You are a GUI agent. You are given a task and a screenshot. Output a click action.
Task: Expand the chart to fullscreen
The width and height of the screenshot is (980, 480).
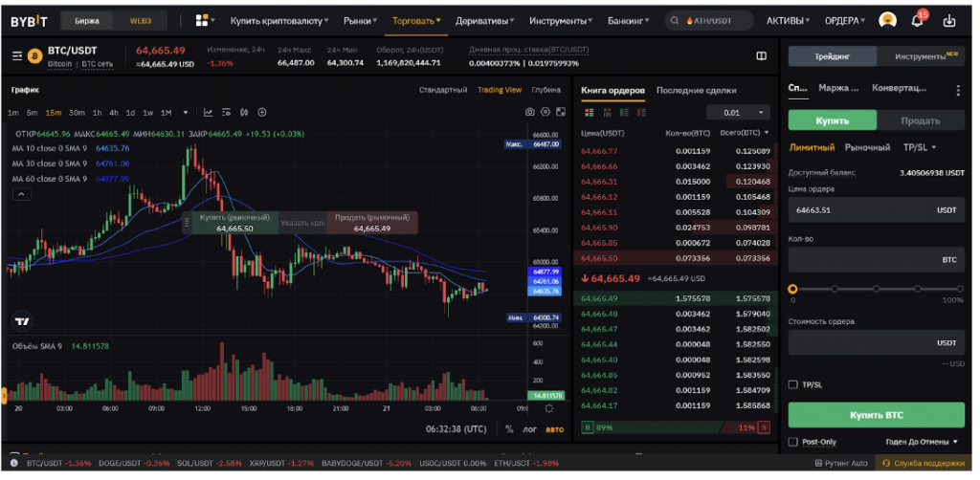561,112
